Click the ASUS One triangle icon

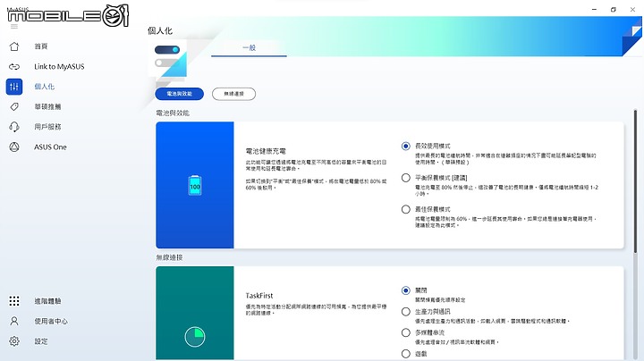coord(14,147)
